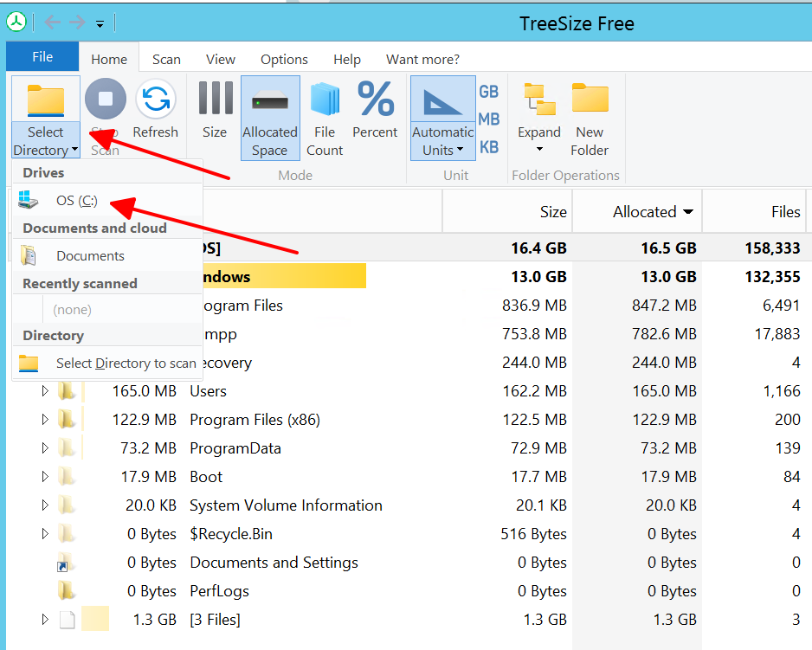Select the PerfLogs row name
The height and width of the screenshot is (650, 812).
(219, 591)
